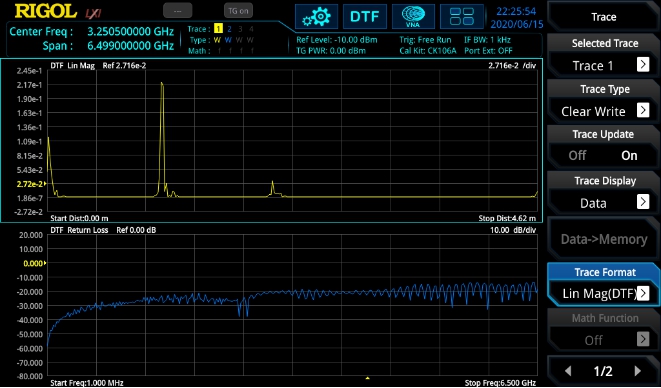
Task: Expand Lin Mag(DTF) trace format arrow
Action: pos(643,293)
